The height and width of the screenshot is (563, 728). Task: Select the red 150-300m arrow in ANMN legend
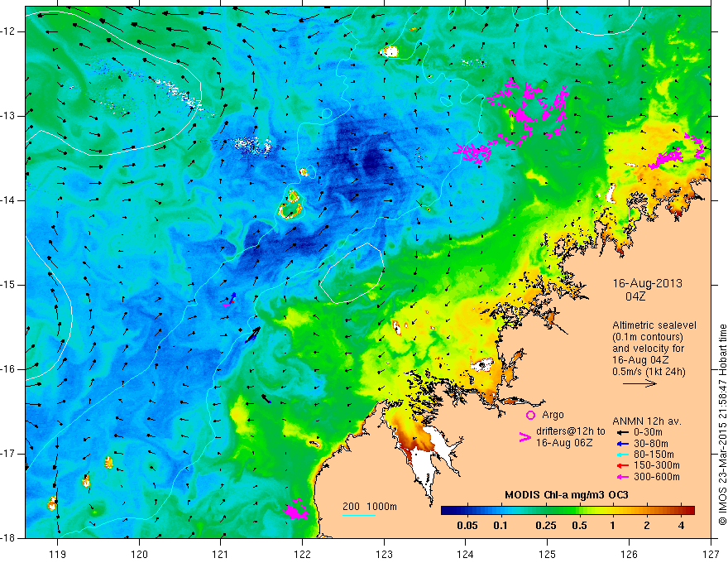[623, 465]
